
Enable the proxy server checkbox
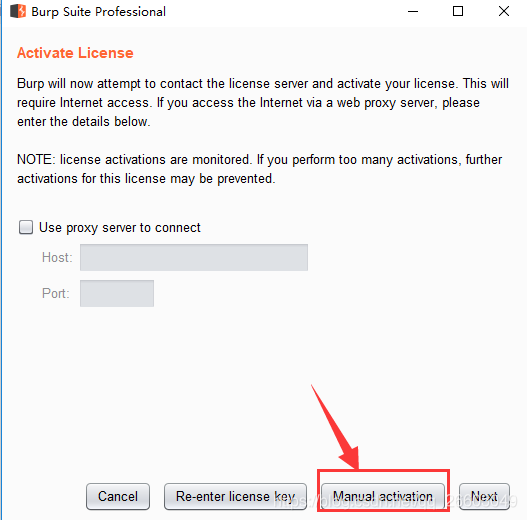tap(26, 227)
